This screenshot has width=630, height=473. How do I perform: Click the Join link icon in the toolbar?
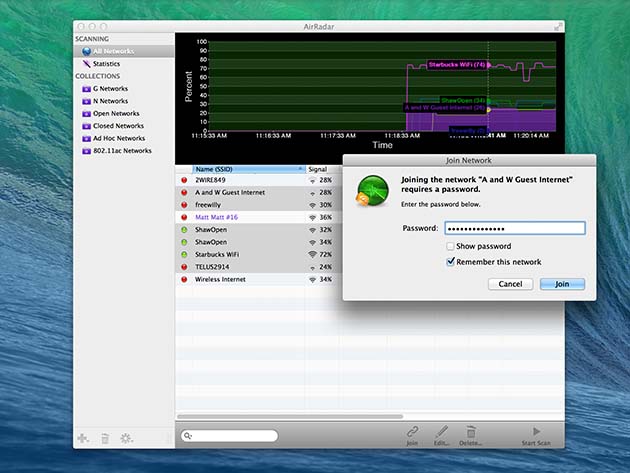coord(412,432)
